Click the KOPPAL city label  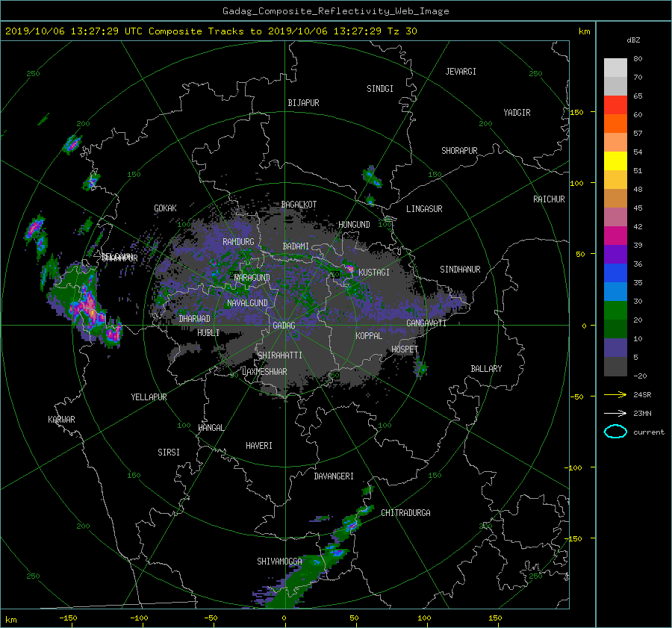369,336
